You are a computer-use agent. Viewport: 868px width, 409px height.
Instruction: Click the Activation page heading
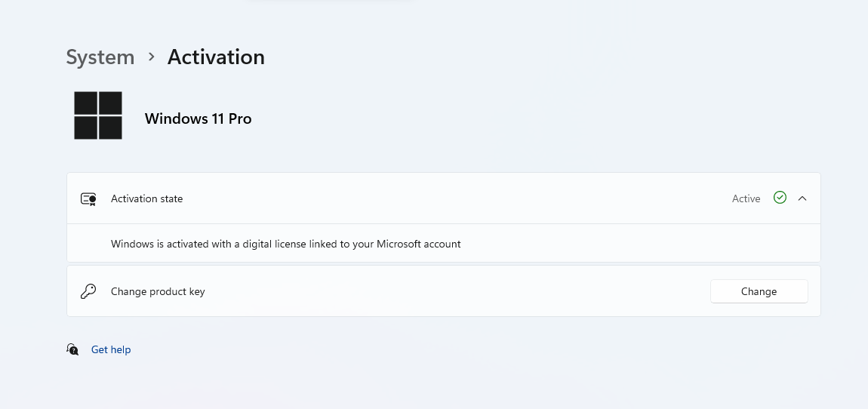point(216,57)
